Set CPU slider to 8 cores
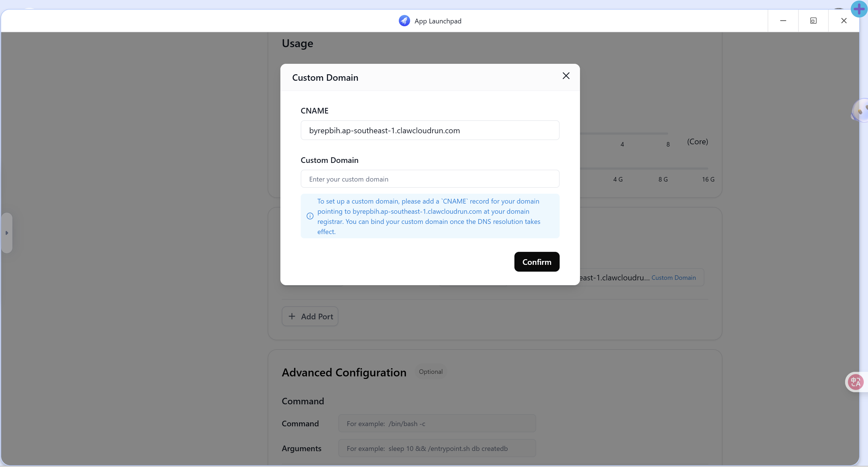The height and width of the screenshot is (467, 868). [x=668, y=134]
